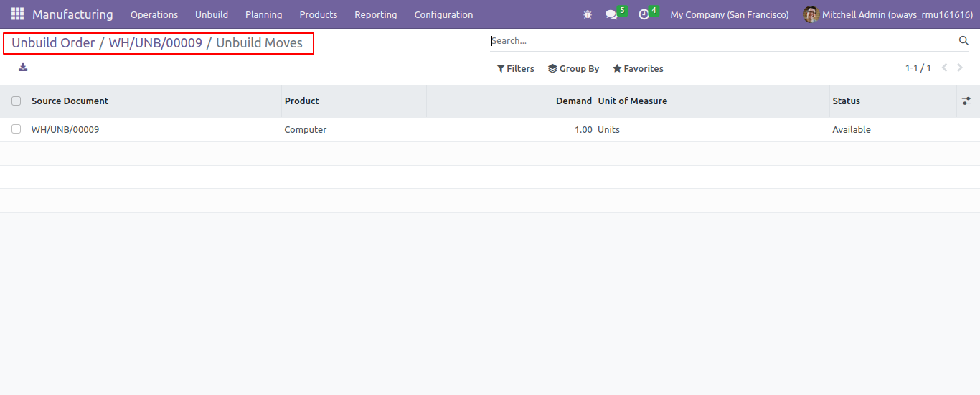
Task: Open the conversations chat icon
Action: (x=611, y=14)
